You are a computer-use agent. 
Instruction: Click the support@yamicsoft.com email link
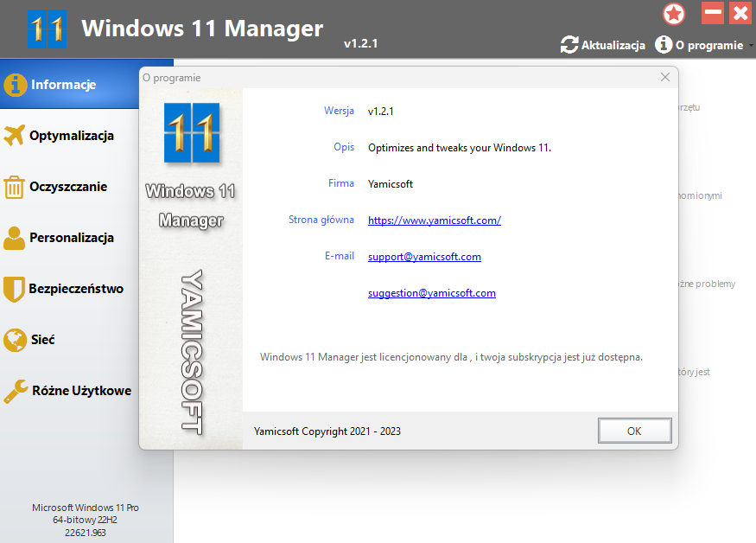point(424,257)
